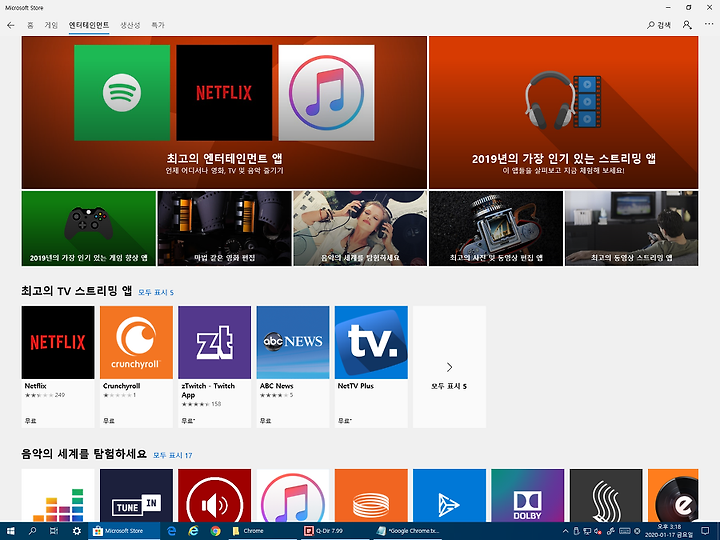
Task: Open the 특가 tab
Action: tap(158, 25)
